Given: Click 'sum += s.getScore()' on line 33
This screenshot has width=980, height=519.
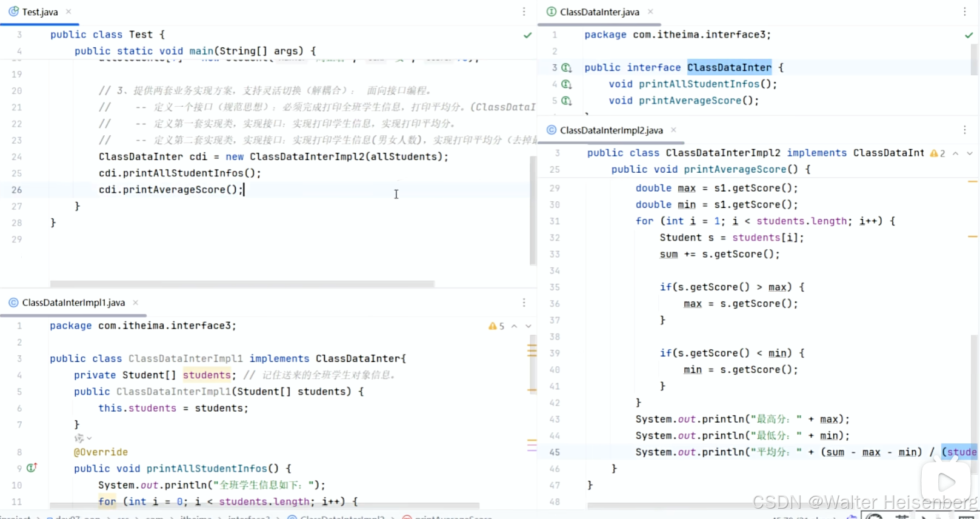Looking at the screenshot, I should pyautogui.click(x=719, y=254).
